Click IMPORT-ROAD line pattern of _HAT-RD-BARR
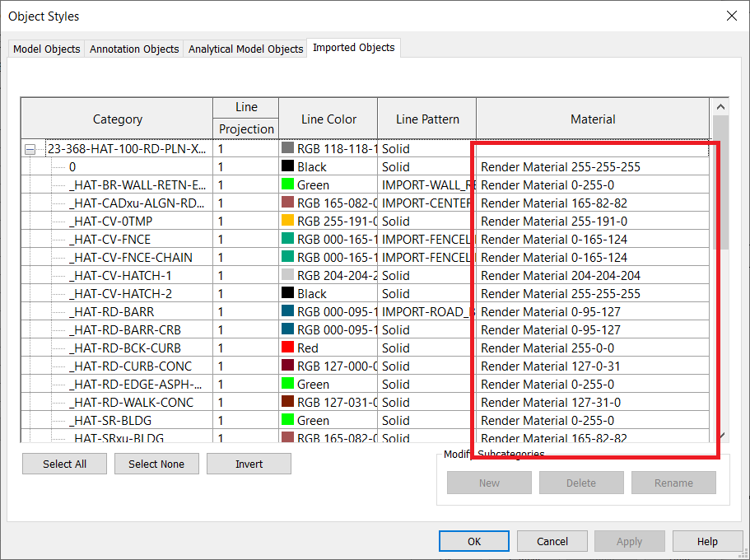Viewport: 750px width, 560px height. click(x=427, y=312)
